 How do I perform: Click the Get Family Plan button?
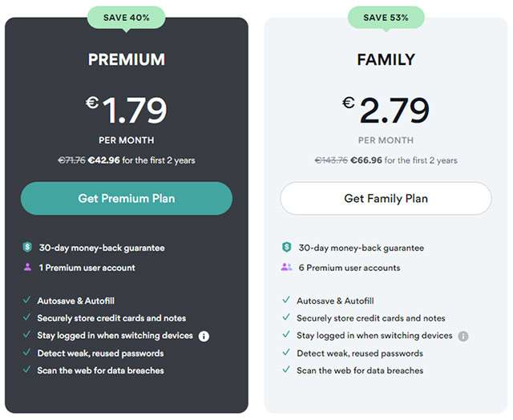(386, 198)
